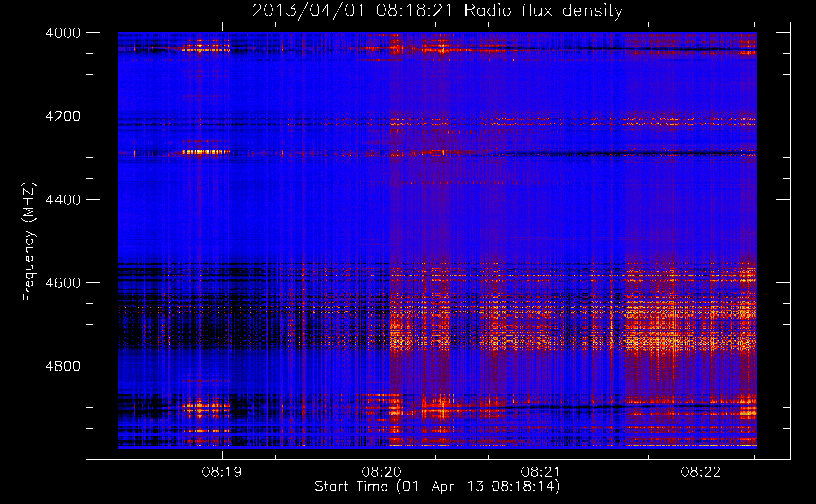Screen dimensions: 816x504
Task: Click the 4000 frequency tick label
Action: pyautogui.click(x=63, y=33)
